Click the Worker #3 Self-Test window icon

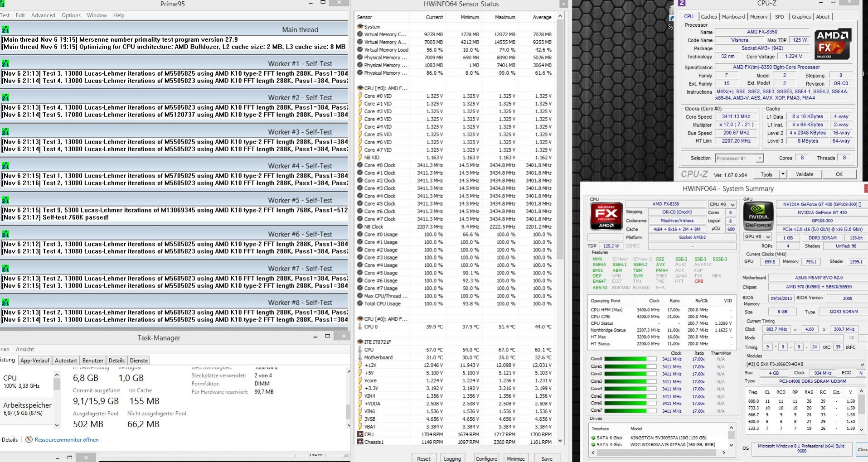[5, 132]
